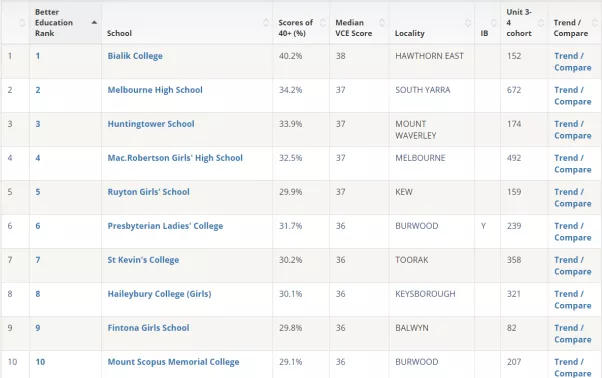Sort by Unit 3-4 cohort arrows
The image size is (602, 378).
tap(541, 23)
